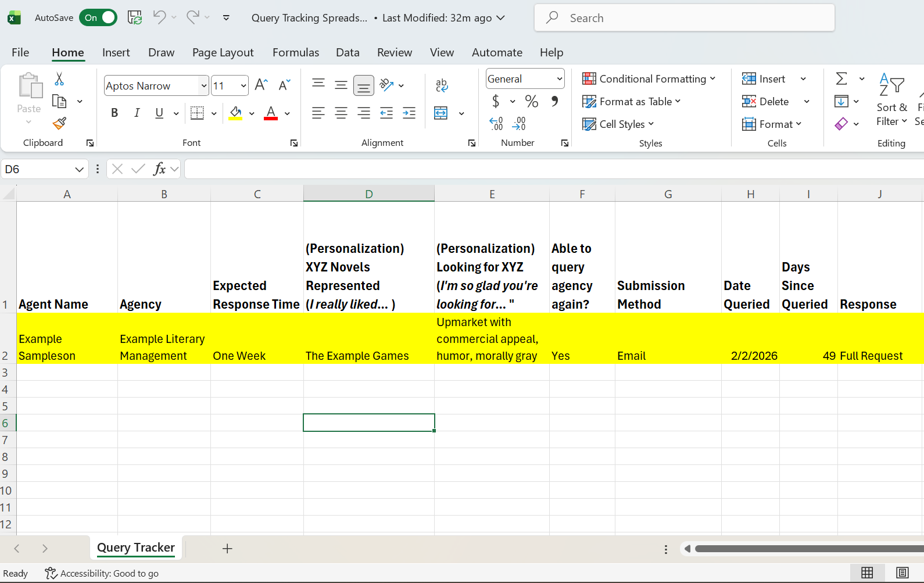Switch to the Data tab
The width and height of the screenshot is (924, 583).
pos(348,52)
